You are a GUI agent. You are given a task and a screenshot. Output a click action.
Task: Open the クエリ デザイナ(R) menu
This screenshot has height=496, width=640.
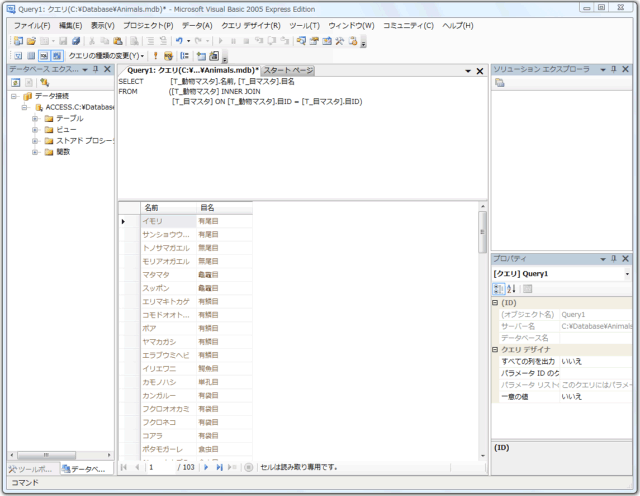[x=251, y=26]
